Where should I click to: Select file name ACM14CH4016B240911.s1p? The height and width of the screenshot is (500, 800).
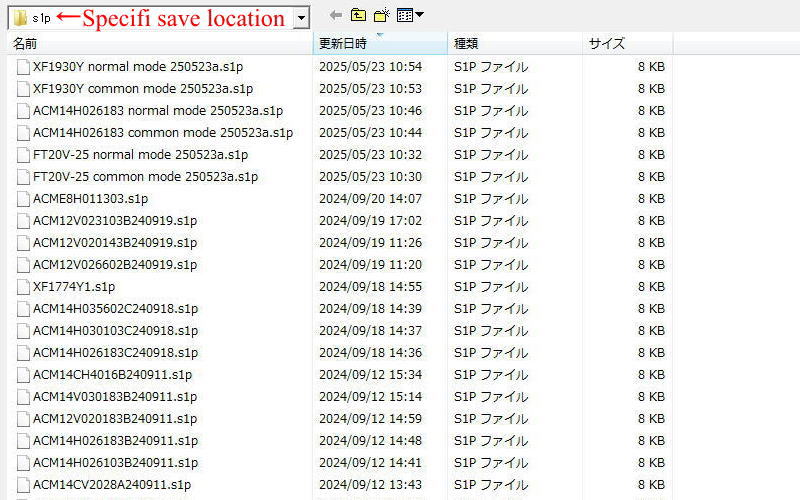click(112, 374)
